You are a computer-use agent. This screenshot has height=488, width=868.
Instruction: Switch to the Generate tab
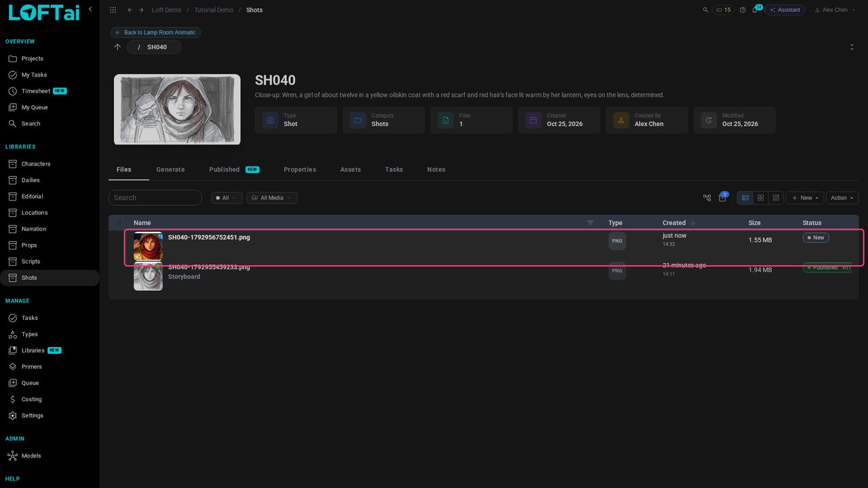(x=170, y=169)
